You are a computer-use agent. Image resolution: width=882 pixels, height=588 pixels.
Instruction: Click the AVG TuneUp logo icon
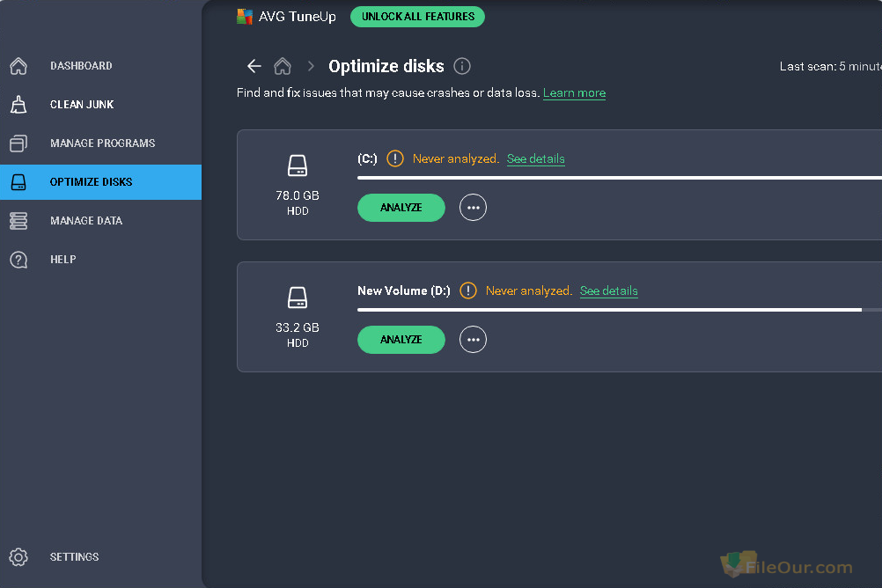tap(245, 17)
